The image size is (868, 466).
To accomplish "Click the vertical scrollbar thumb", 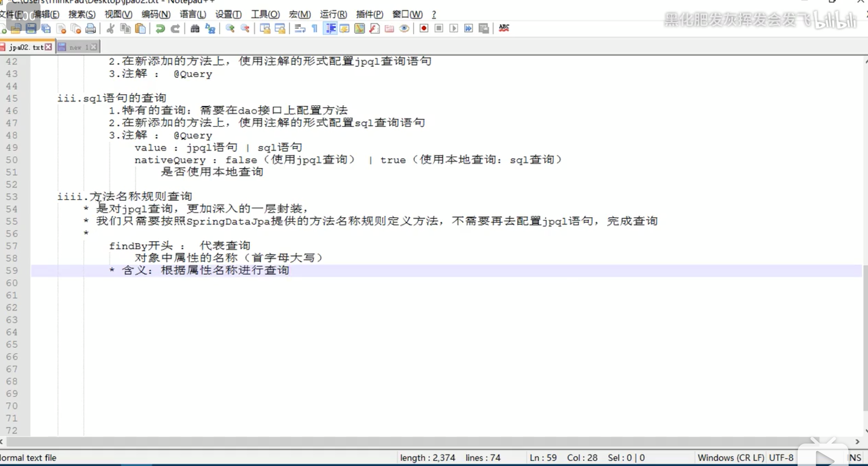I will coord(865,338).
